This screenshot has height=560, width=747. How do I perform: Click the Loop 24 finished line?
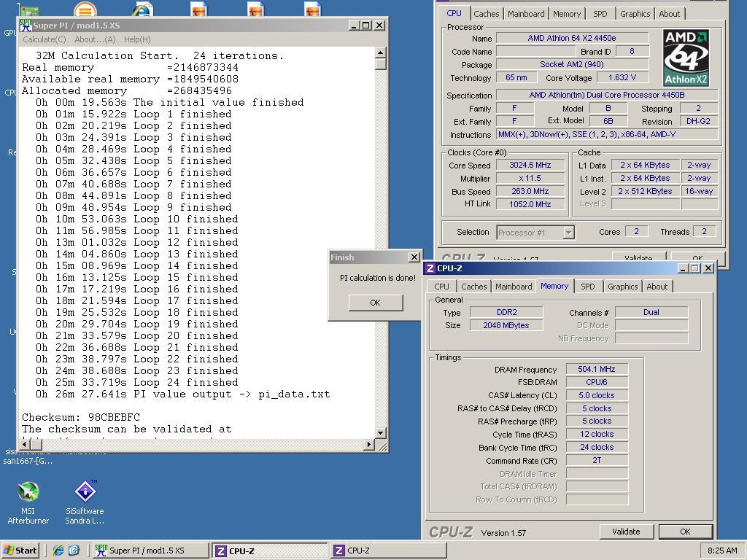point(136,382)
